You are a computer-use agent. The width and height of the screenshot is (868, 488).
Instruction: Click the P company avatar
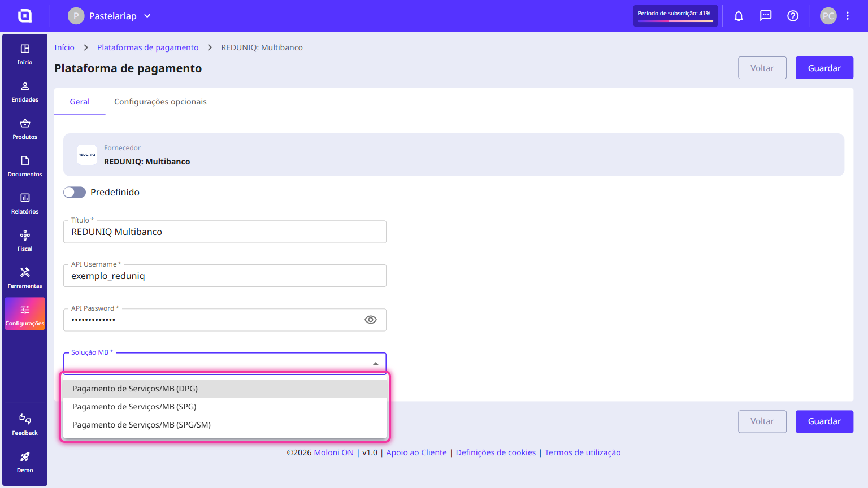pyautogui.click(x=76, y=16)
